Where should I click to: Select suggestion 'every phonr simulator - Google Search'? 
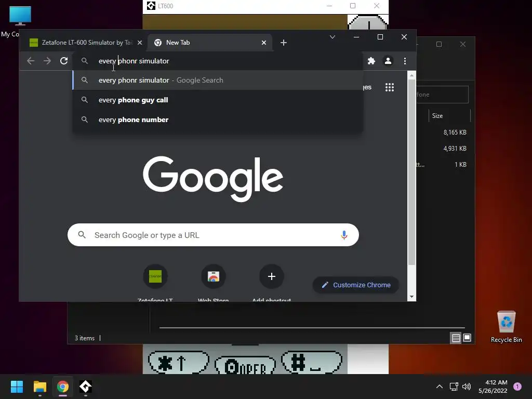click(218, 80)
